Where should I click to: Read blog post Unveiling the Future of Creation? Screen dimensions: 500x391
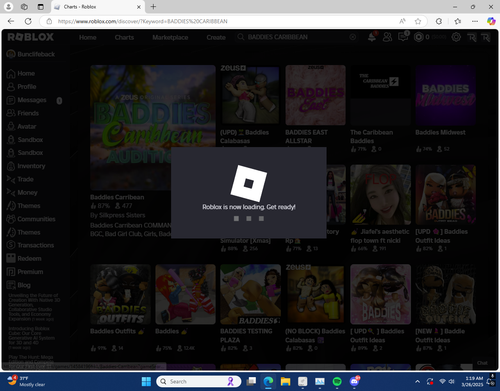pos(33,307)
